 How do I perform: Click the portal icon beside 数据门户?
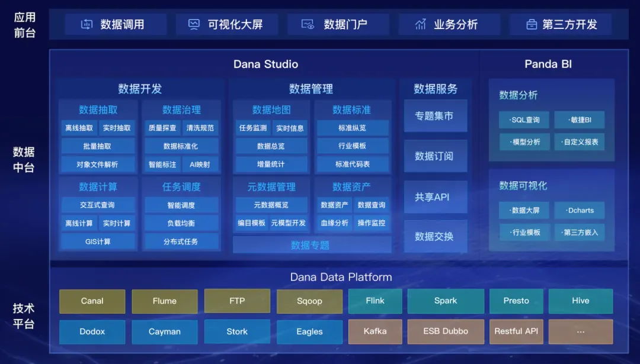[308, 24]
